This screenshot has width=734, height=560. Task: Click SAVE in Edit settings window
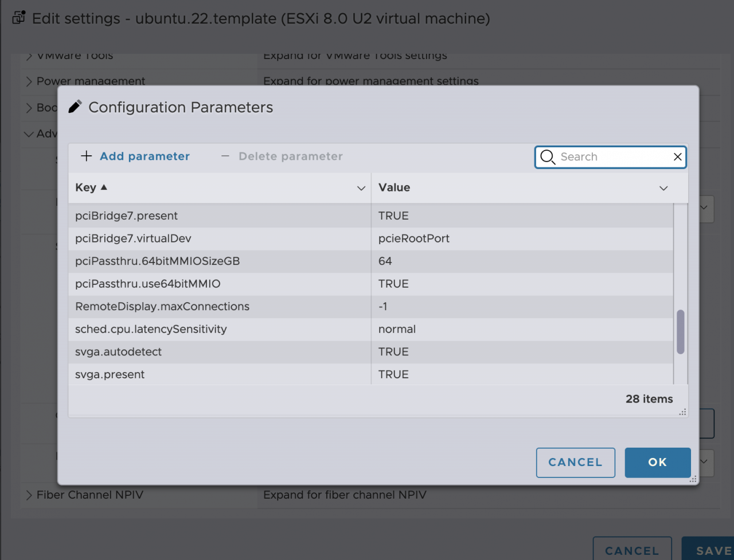708,550
